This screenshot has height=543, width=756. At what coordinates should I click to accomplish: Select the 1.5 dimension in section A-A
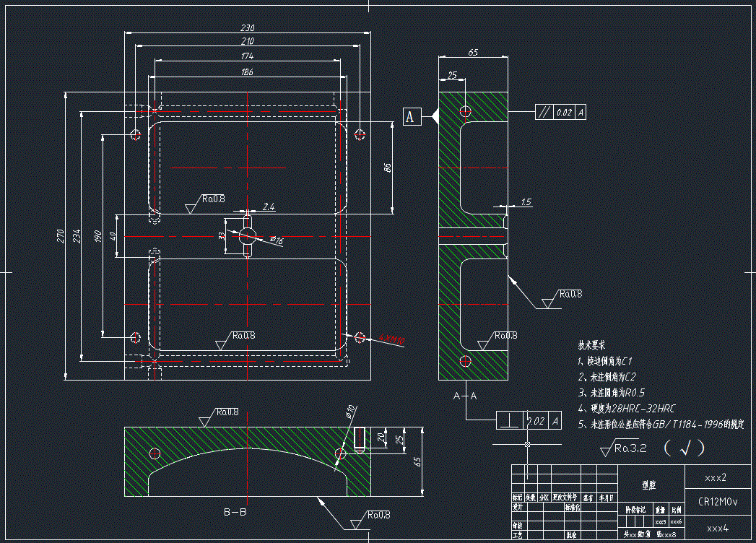(526, 202)
